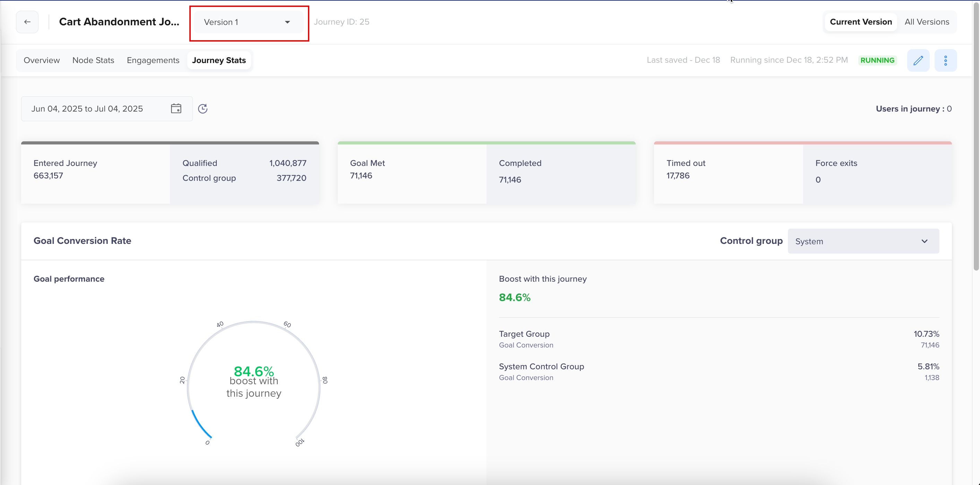The image size is (980, 485).
Task: Click the Version 1 dropdown arrow
Action: [287, 22]
